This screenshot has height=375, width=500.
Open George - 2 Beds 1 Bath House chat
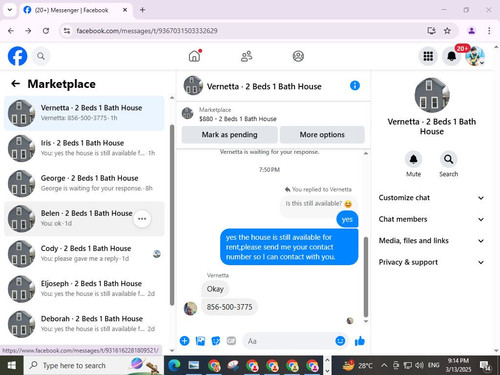84,183
